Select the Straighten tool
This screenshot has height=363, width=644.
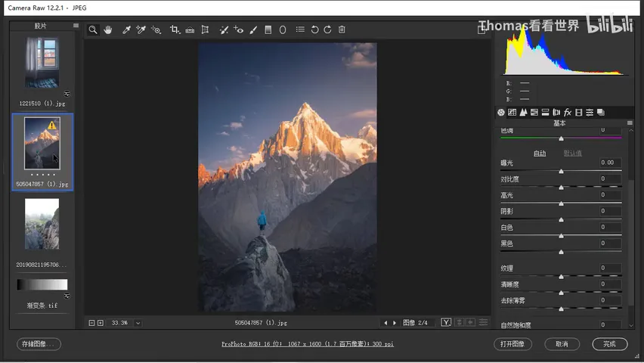click(190, 29)
